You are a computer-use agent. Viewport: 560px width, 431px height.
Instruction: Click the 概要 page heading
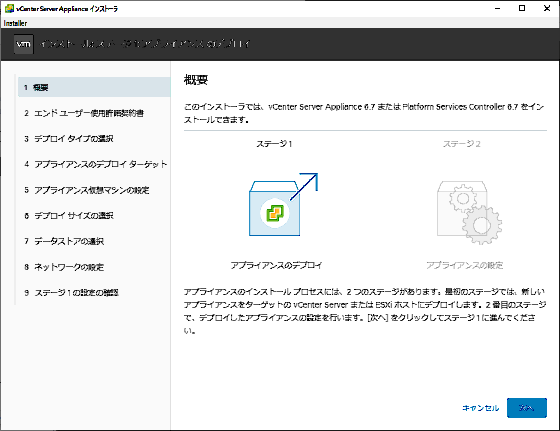pos(196,80)
